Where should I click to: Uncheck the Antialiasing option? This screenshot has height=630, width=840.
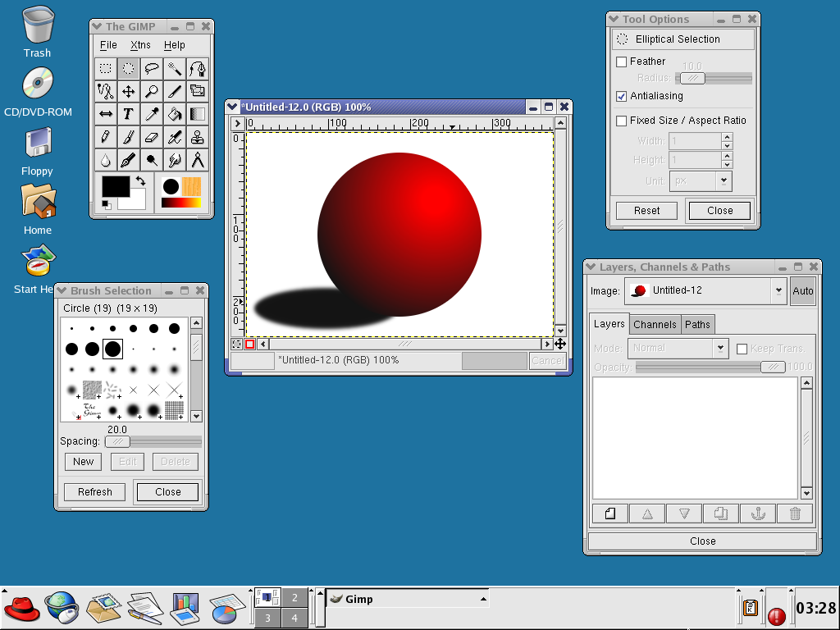[622, 97]
